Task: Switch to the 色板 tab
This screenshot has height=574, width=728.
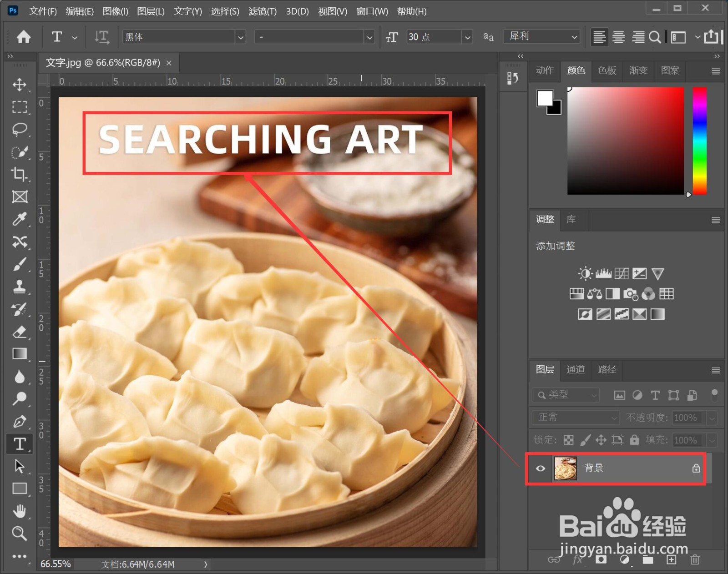Action: click(x=607, y=70)
